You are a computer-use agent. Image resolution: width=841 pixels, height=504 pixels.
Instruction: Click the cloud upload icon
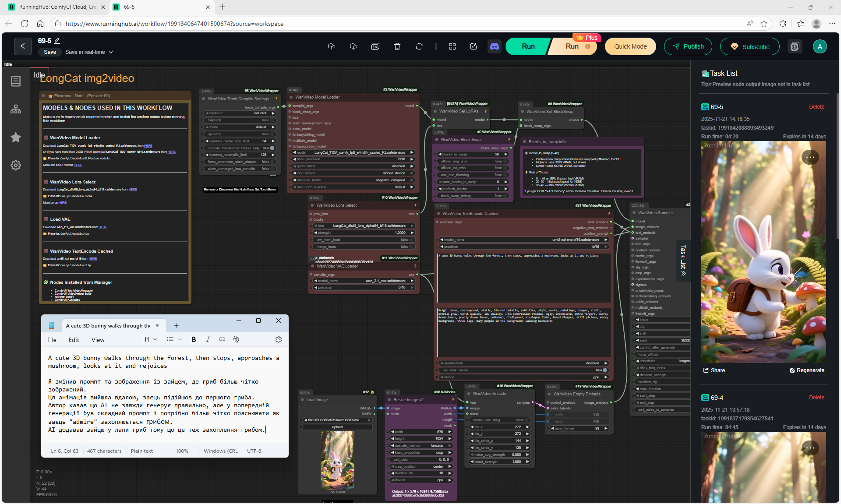click(332, 46)
